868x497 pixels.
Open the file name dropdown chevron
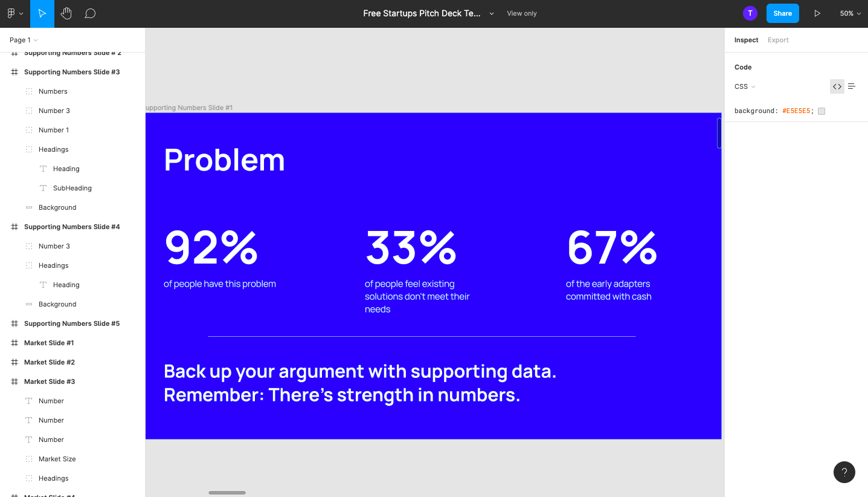coord(492,13)
